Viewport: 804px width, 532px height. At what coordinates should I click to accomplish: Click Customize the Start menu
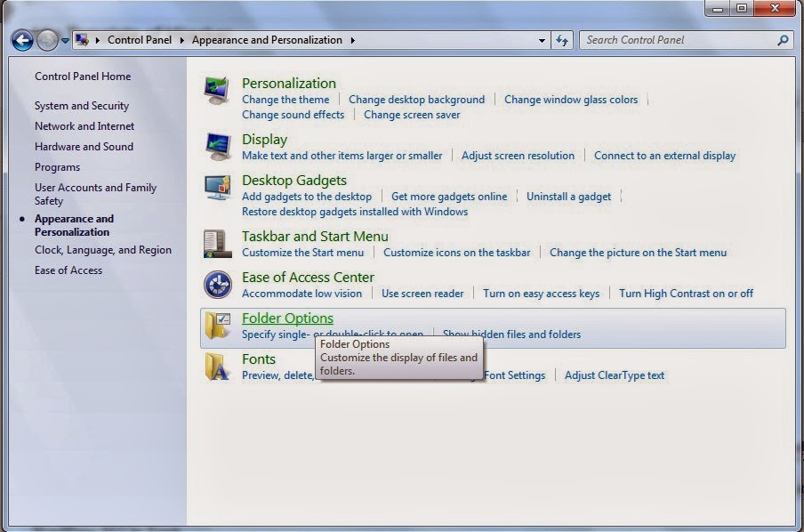pyautogui.click(x=302, y=253)
